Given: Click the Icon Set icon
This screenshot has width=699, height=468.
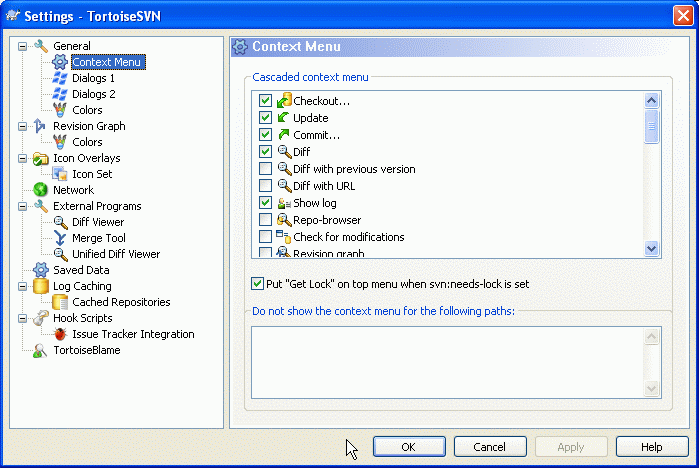Looking at the screenshot, I should [60, 174].
